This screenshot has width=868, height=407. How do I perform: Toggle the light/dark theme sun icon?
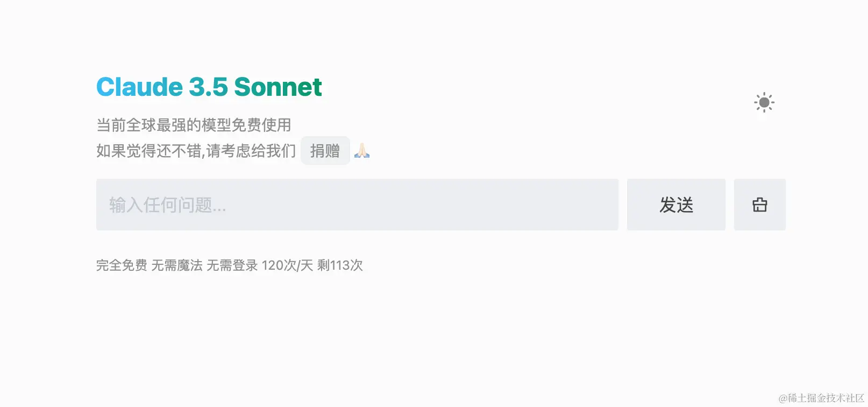[x=764, y=102]
